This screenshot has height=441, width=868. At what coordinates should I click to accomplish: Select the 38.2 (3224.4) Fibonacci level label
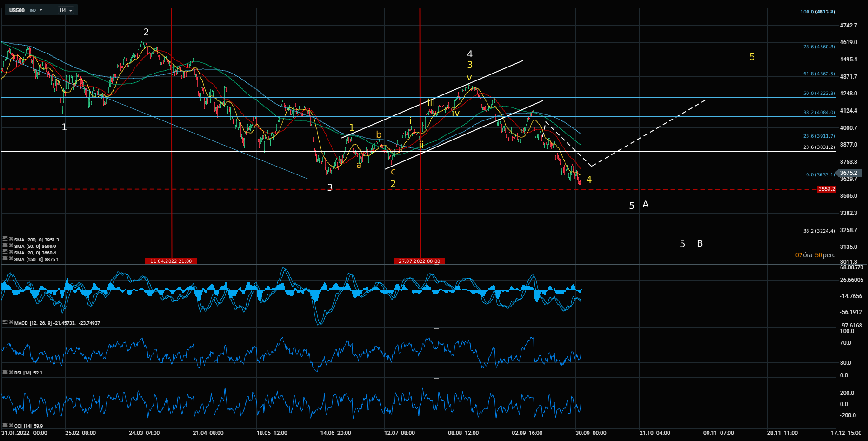pyautogui.click(x=819, y=231)
